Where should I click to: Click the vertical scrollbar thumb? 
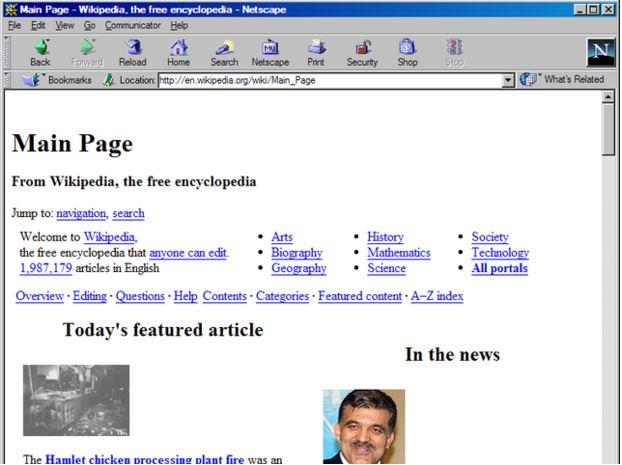point(608,129)
